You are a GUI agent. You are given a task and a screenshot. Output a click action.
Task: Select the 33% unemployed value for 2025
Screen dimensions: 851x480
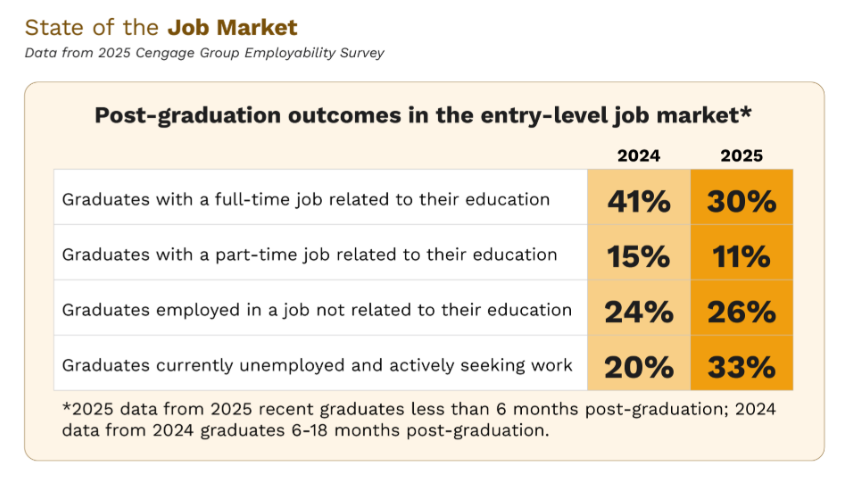click(741, 366)
